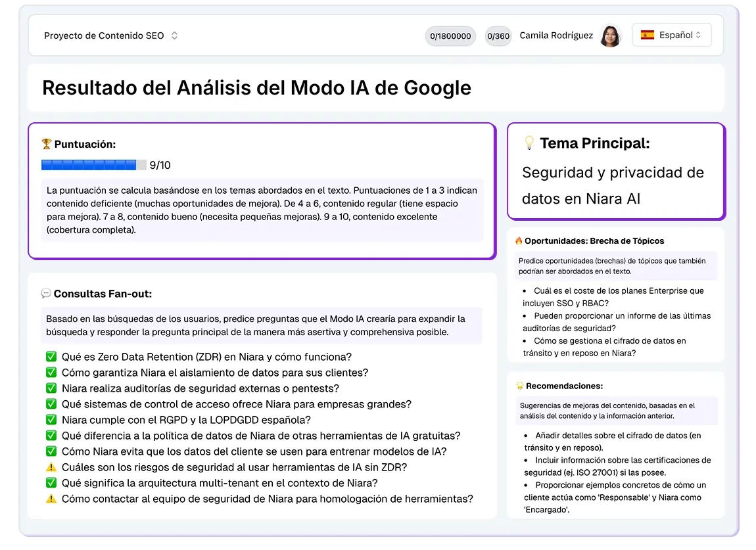Image resolution: width=756 pixels, height=550 pixels.
Task: Click the green check for auditorías de seguridad externas query
Action: (x=51, y=388)
